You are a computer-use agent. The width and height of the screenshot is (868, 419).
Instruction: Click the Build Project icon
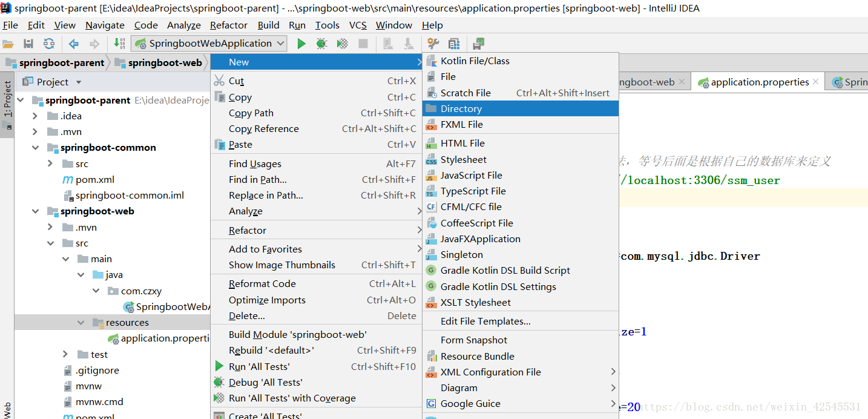click(x=119, y=44)
